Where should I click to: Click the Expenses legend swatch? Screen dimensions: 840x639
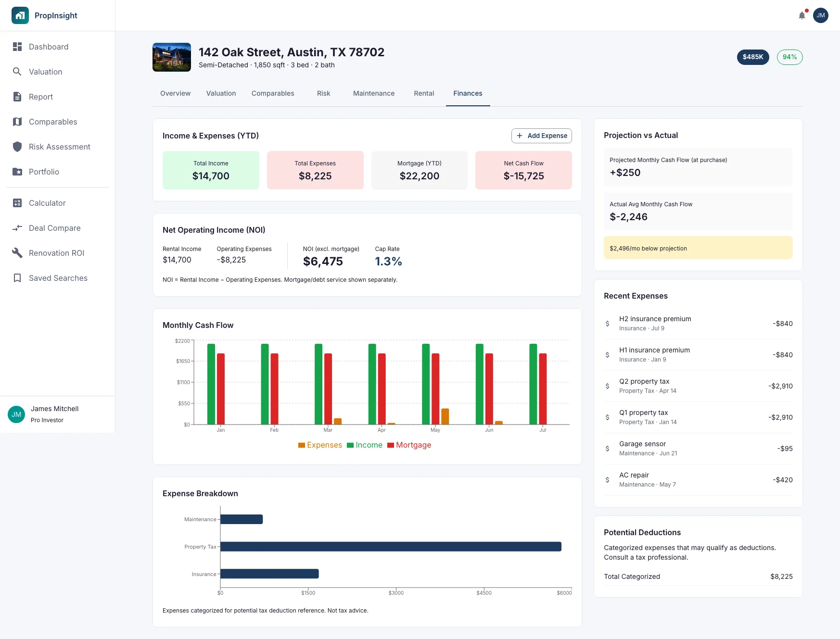click(x=302, y=445)
